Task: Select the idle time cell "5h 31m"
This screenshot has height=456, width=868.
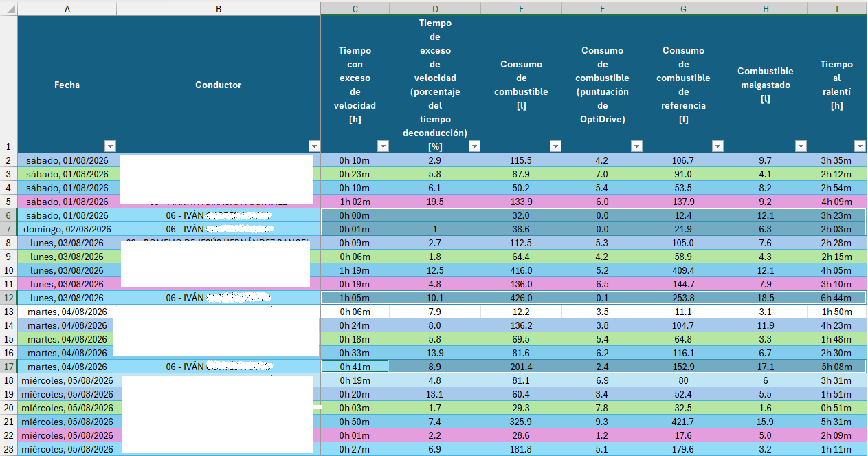Action: point(836,422)
